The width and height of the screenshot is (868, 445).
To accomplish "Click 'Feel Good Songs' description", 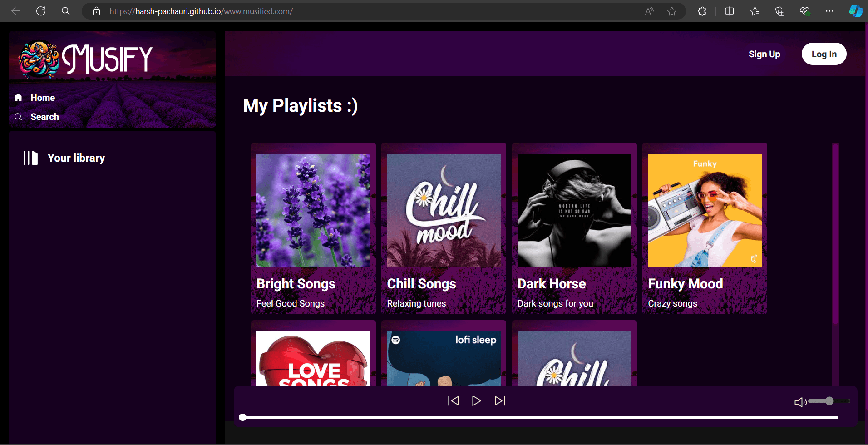I will click(291, 303).
